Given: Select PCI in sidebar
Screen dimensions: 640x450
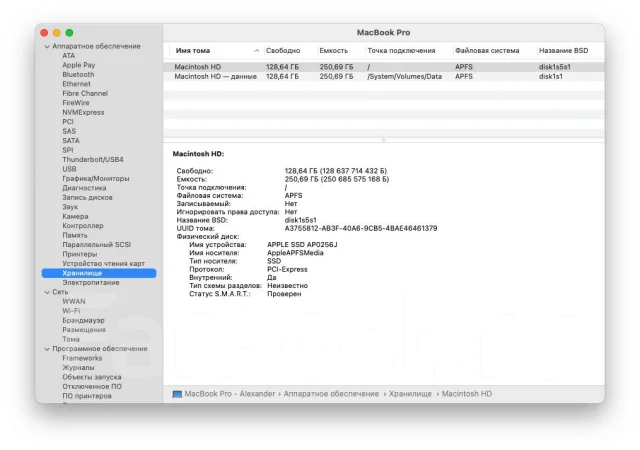Looking at the screenshot, I should [x=68, y=122].
